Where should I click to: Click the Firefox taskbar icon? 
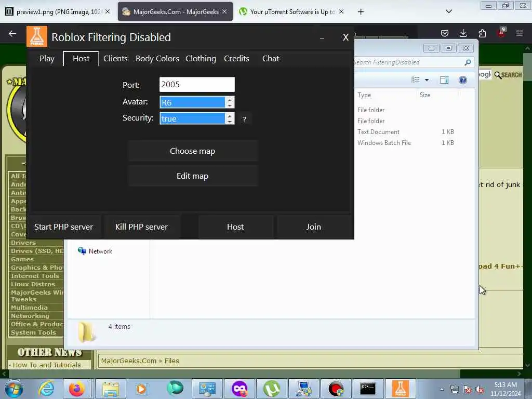[77, 389]
